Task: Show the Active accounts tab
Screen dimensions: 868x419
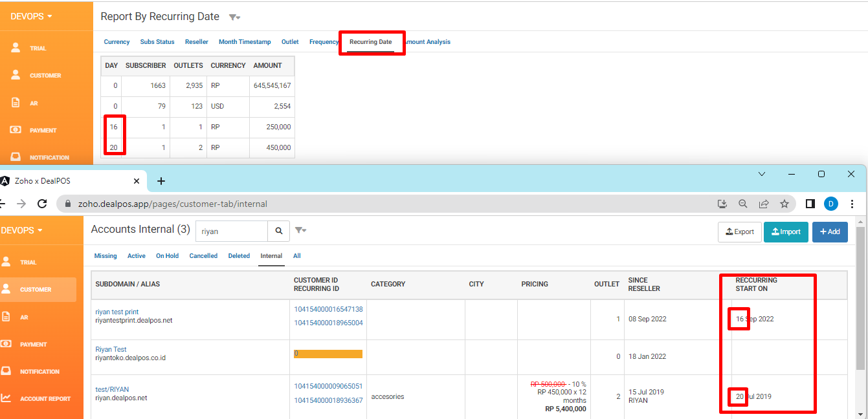Action: tap(137, 256)
